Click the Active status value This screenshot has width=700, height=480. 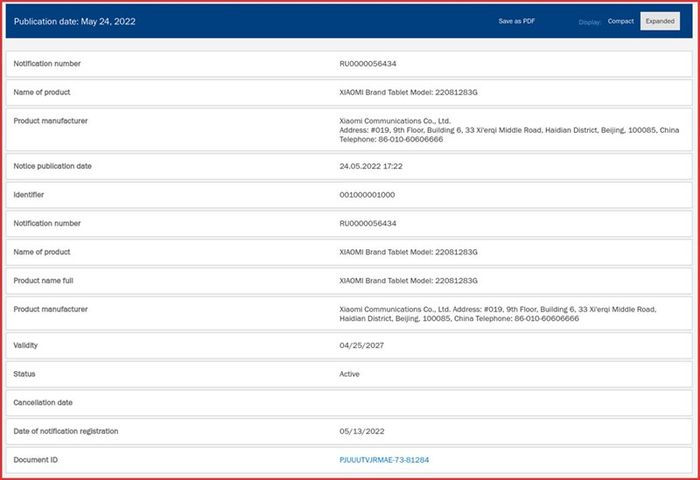pos(349,374)
